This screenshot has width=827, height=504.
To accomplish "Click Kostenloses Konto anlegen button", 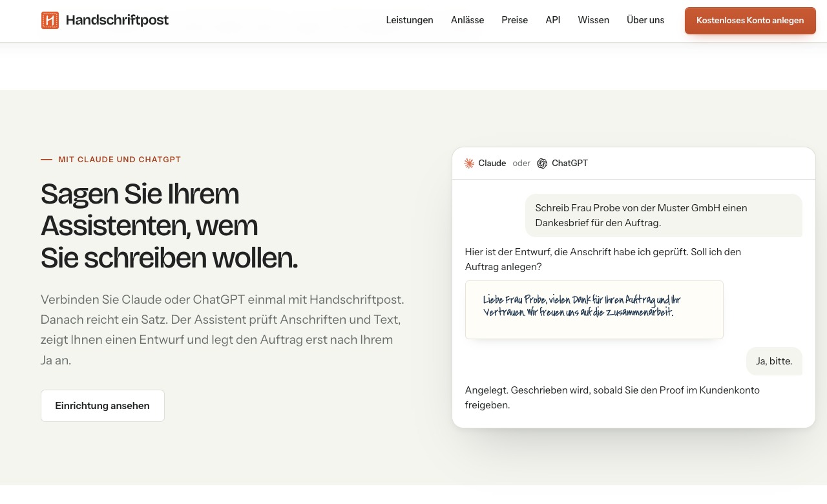I will pos(750,21).
